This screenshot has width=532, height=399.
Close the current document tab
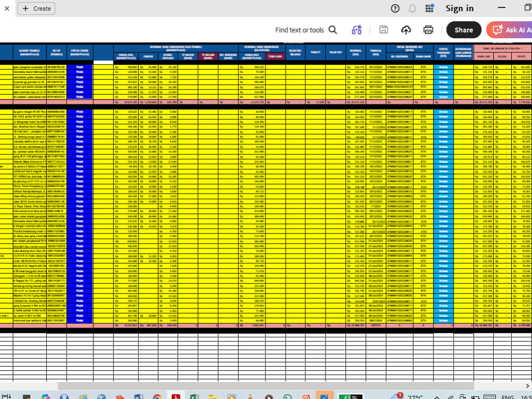7,9
